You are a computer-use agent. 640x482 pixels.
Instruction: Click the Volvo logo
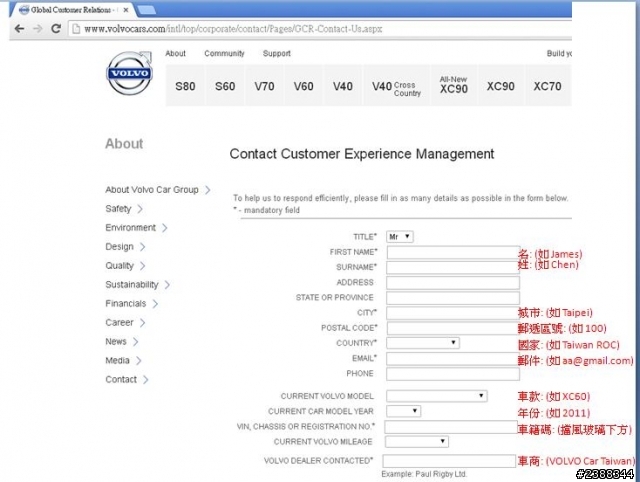(129, 73)
